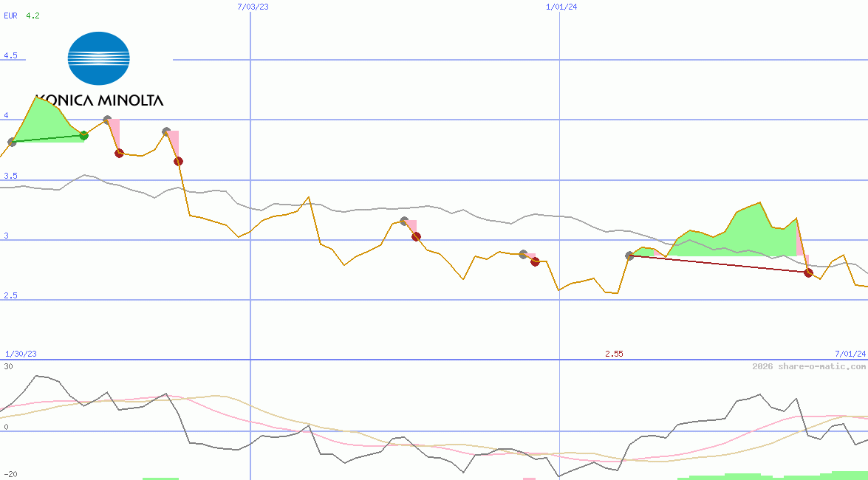Viewport: 868px width, 480px height.
Task: Expand the lower indicator panel
Action: click(434, 421)
